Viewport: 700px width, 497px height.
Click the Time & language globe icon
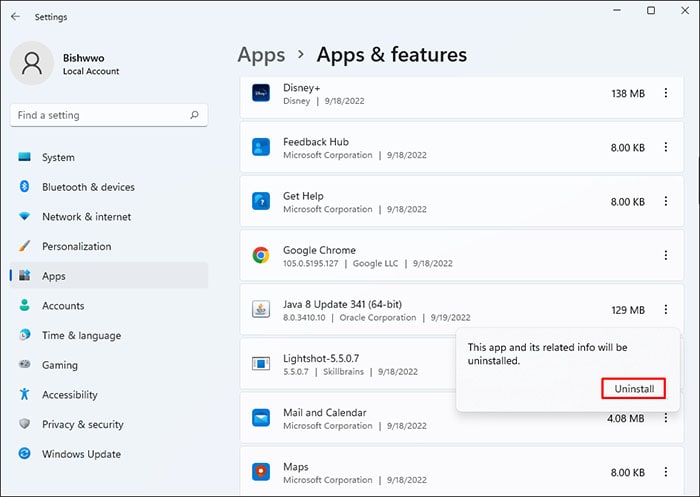tap(25, 334)
